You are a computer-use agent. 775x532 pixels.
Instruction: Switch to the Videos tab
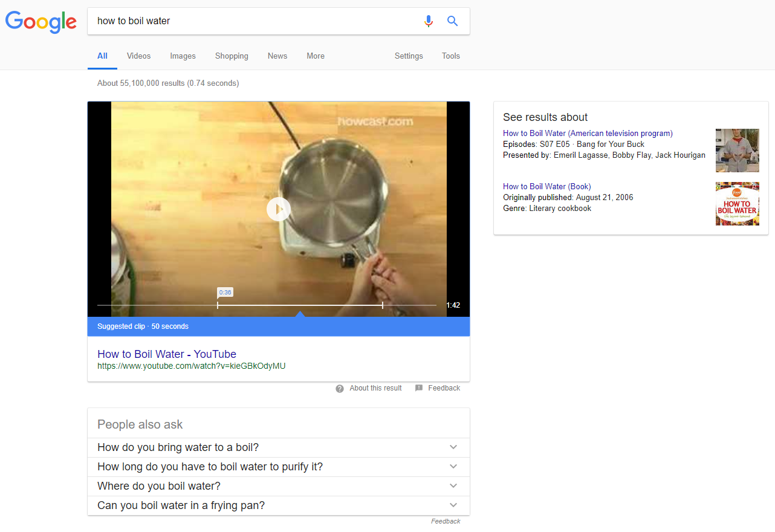click(138, 56)
